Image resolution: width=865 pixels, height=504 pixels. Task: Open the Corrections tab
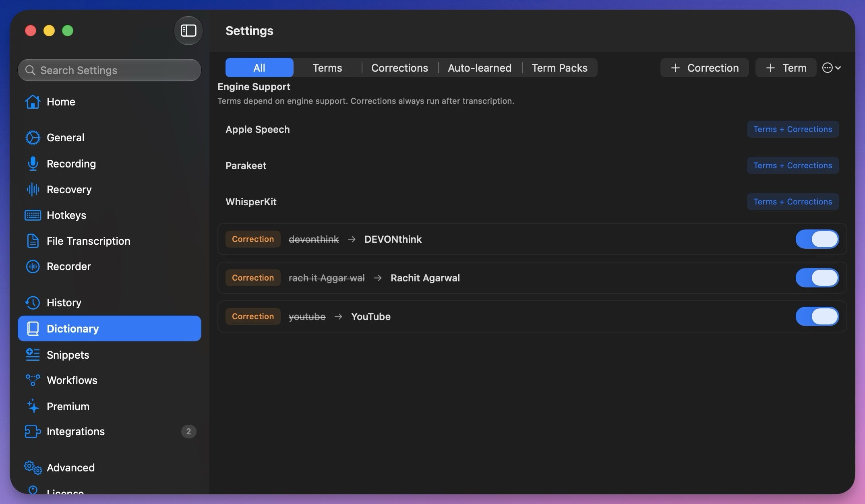(x=399, y=68)
